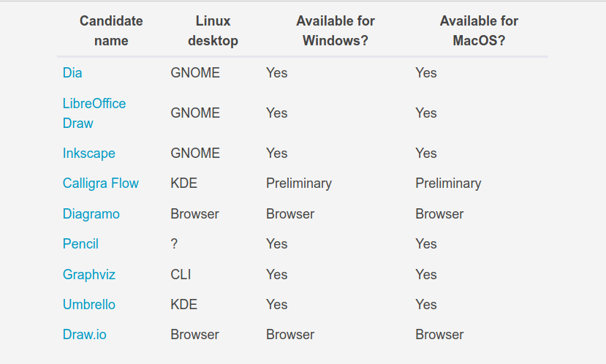Visit the Calligra Flow link

click(100, 183)
